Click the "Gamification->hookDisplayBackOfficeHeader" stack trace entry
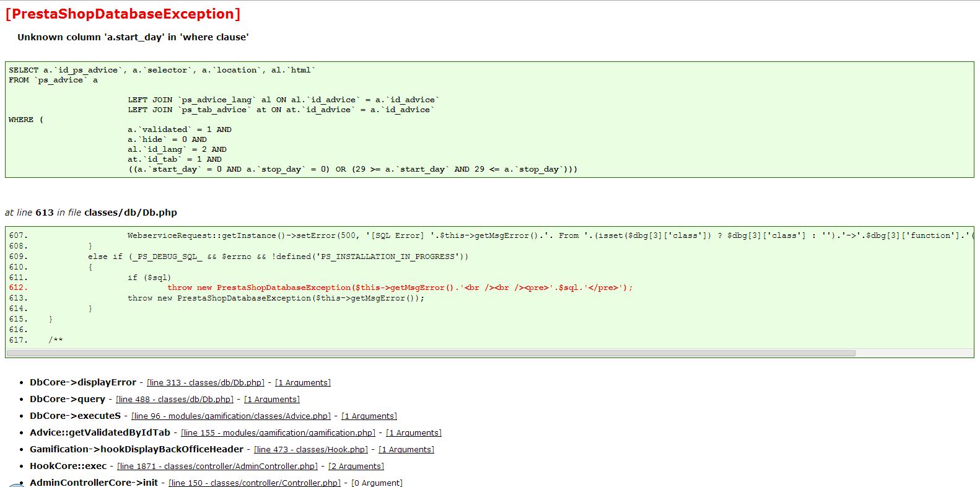Screen dimensions: 980x487 click(136, 449)
